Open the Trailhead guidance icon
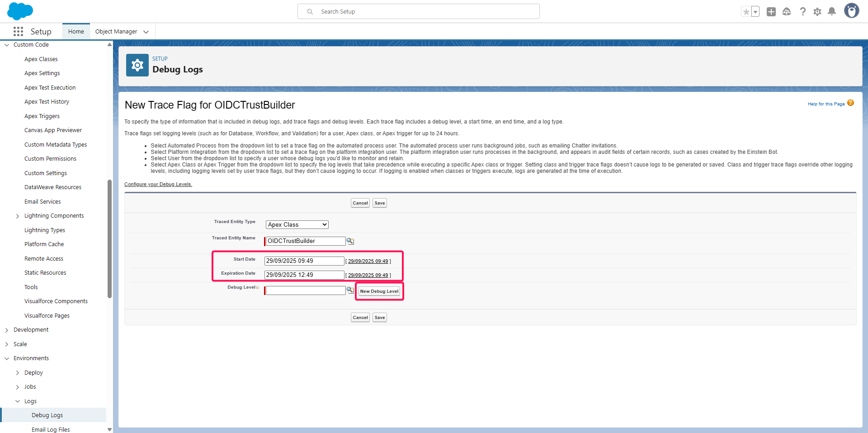Viewport: 868px width, 433px height. (x=787, y=12)
